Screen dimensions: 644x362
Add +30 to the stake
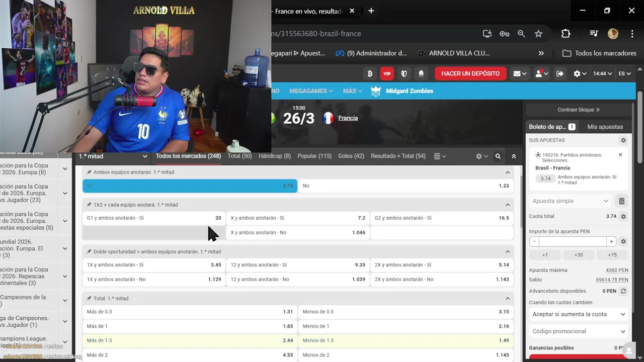tap(579, 255)
